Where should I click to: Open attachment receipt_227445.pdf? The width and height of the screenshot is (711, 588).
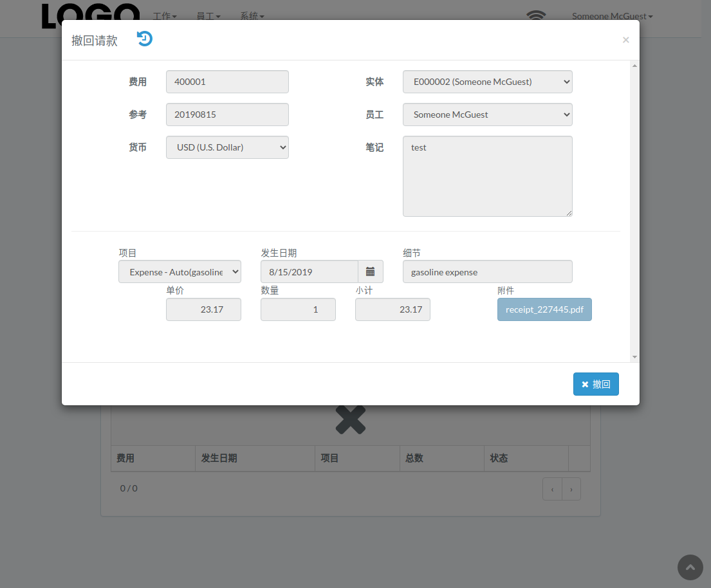pos(544,309)
